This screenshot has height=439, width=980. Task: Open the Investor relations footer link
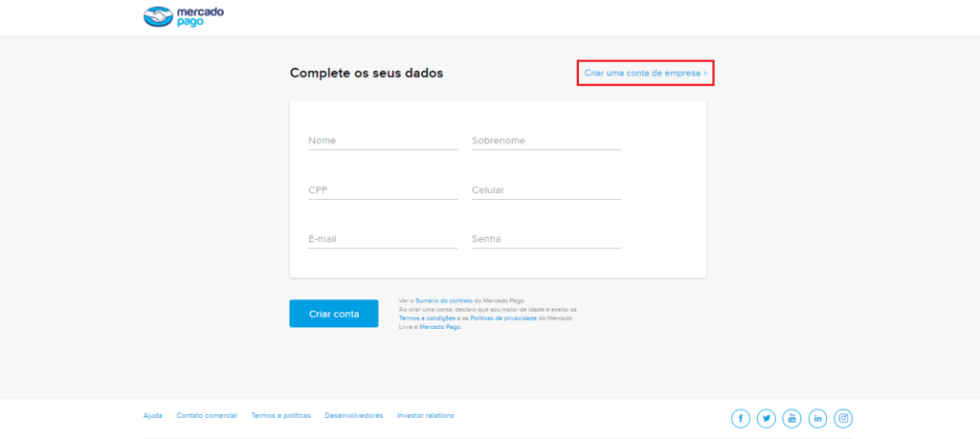(x=426, y=415)
